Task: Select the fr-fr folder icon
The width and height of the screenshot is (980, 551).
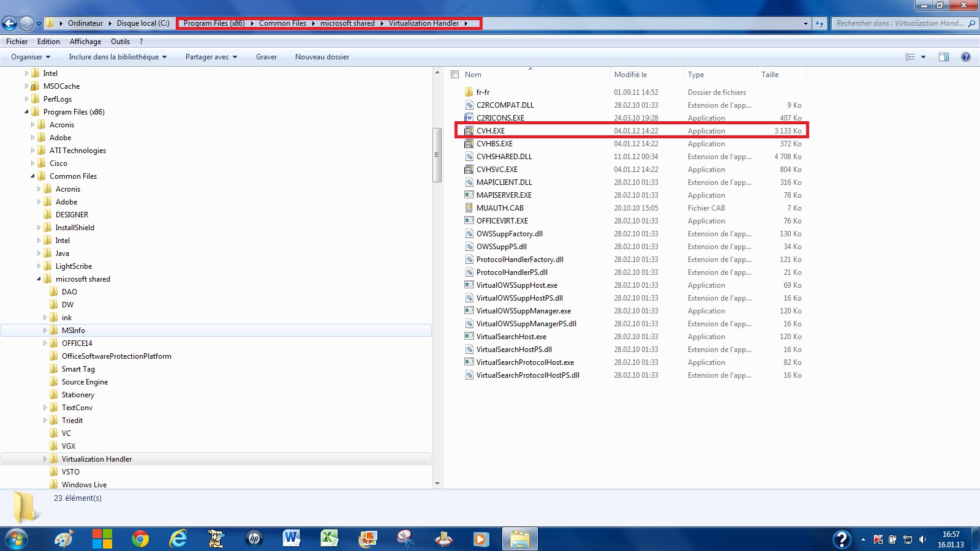Action: coord(469,92)
